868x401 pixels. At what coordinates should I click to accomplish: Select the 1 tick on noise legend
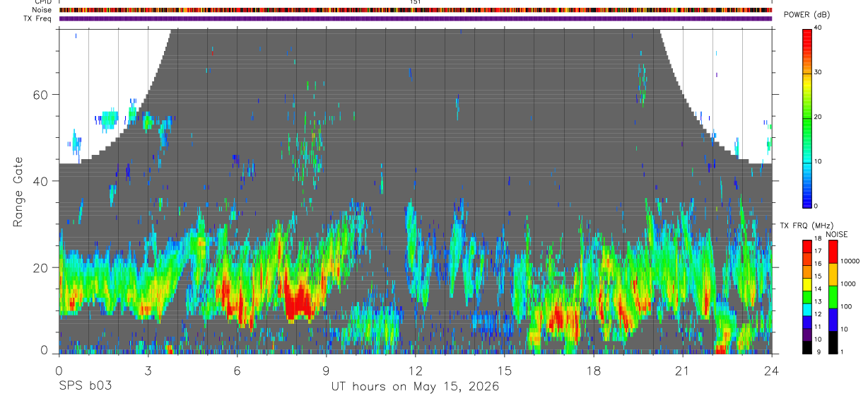841,351
